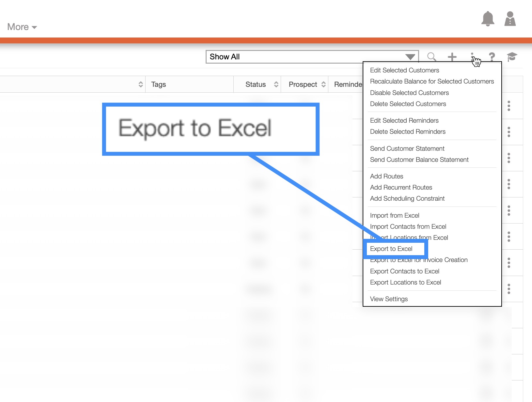Image resolution: width=532 pixels, height=402 pixels.
Task: Open View Settings from the menu
Action: [x=389, y=299]
